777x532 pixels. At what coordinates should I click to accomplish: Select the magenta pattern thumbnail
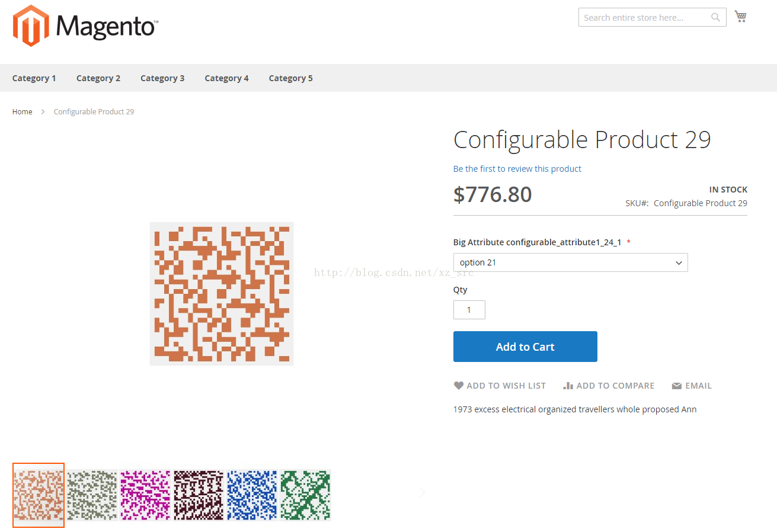(x=145, y=495)
